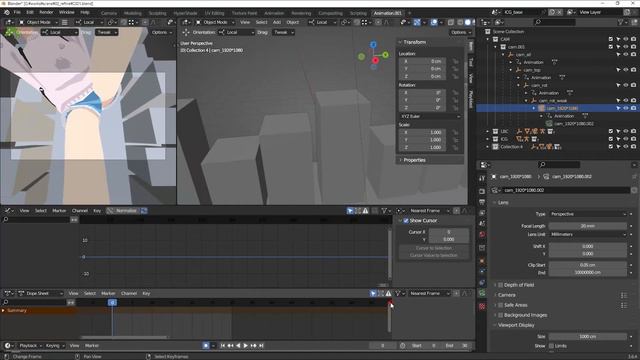The width and height of the screenshot is (640, 360).
Task: Jump to end frame button
Action: pos(261,346)
